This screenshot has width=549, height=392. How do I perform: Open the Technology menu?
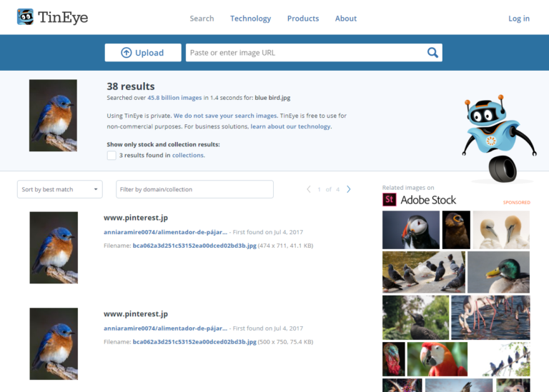point(250,19)
